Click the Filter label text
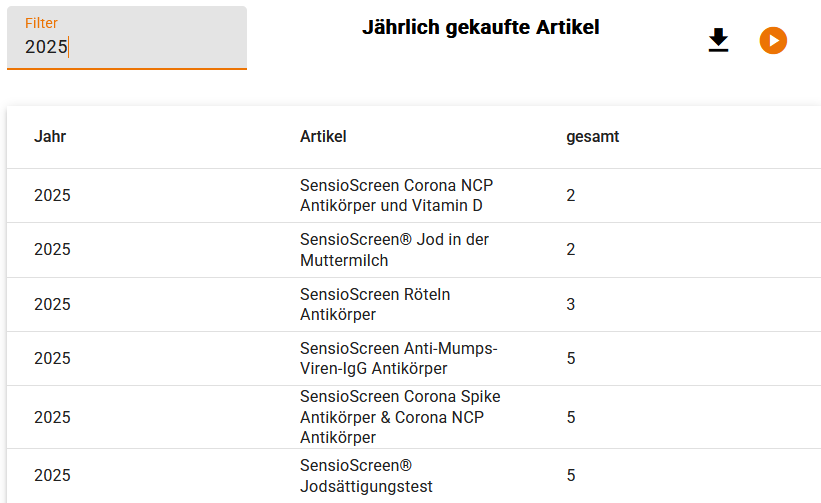The width and height of the screenshot is (821, 503). pos(41,23)
